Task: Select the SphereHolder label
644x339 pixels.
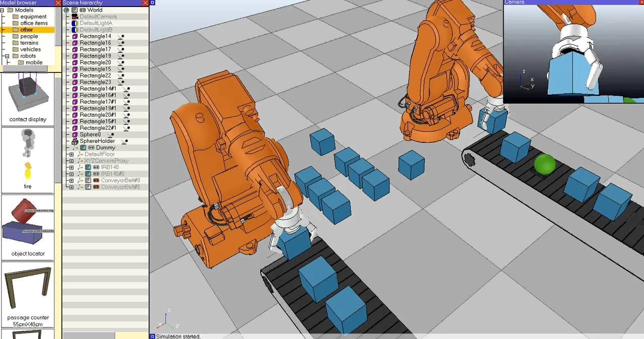Action: click(x=97, y=141)
